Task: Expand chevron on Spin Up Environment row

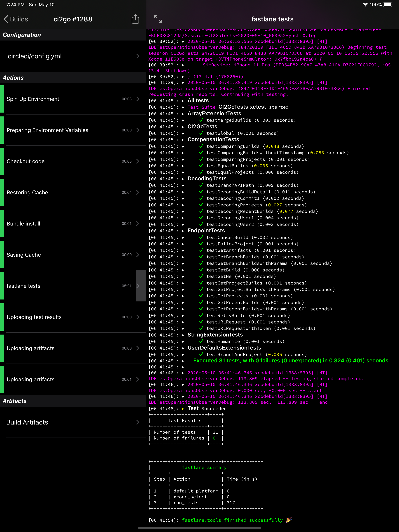Action: [138, 99]
